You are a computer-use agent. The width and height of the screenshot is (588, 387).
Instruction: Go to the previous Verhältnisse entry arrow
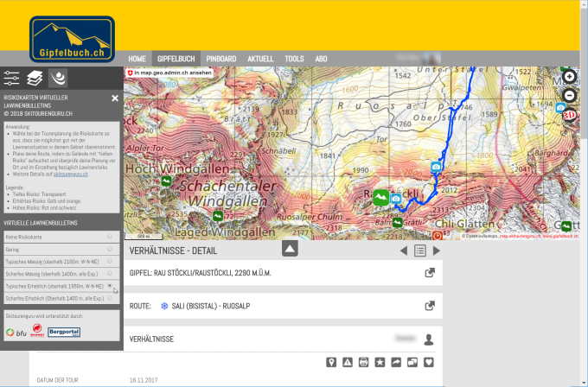(403, 251)
